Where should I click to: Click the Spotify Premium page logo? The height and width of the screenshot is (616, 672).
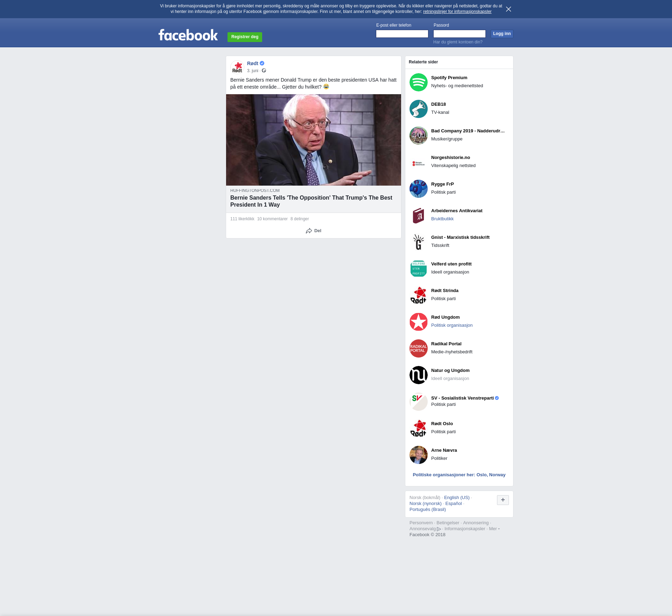[418, 82]
